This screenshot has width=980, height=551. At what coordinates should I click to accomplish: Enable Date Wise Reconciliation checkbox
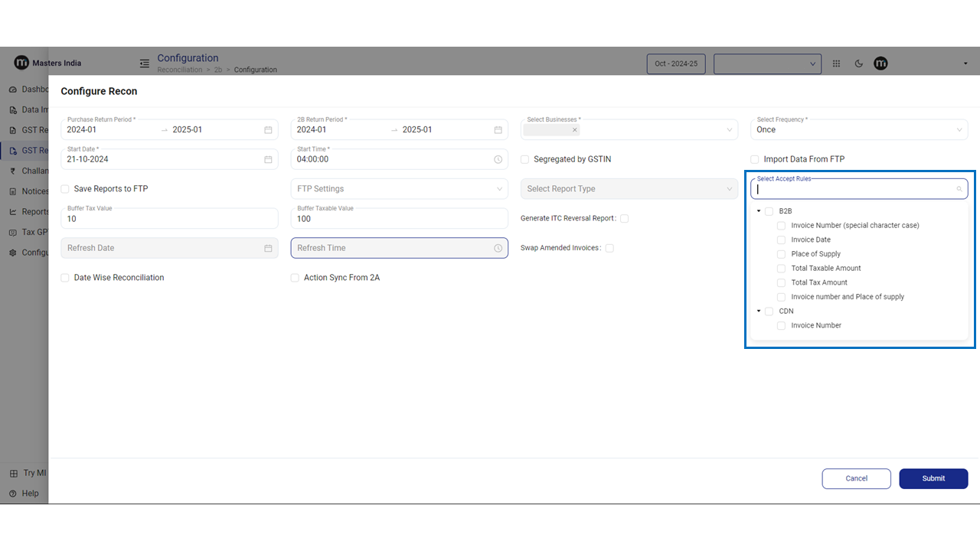65,278
